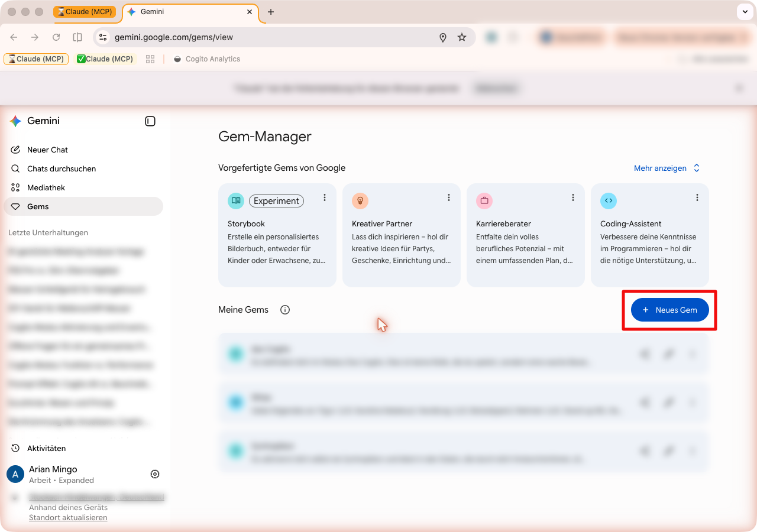757x532 pixels.
Task: Click the info icon beside Meine Gems
Action: click(285, 310)
